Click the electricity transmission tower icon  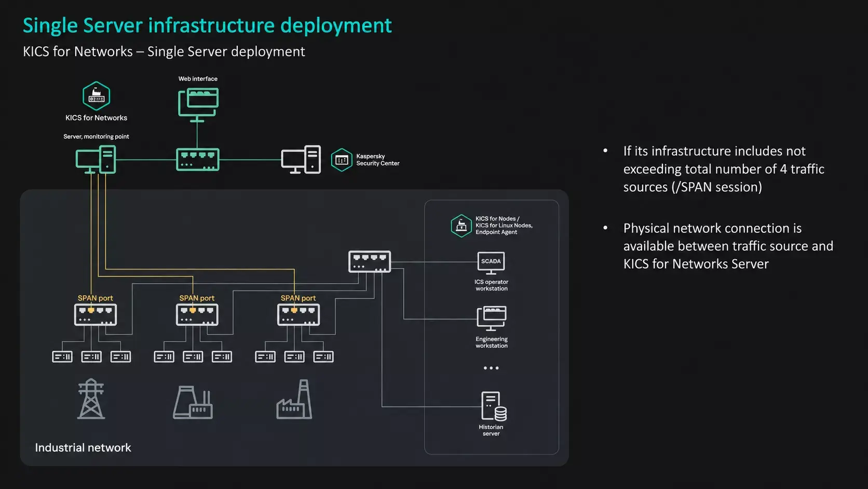pyautogui.click(x=91, y=399)
